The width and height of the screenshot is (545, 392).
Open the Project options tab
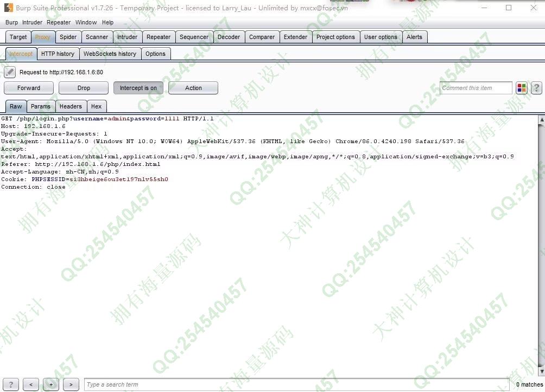tap(335, 37)
